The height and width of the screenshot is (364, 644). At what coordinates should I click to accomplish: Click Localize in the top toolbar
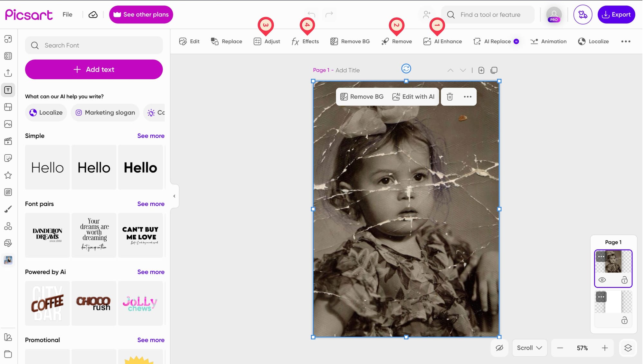(593, 41)
